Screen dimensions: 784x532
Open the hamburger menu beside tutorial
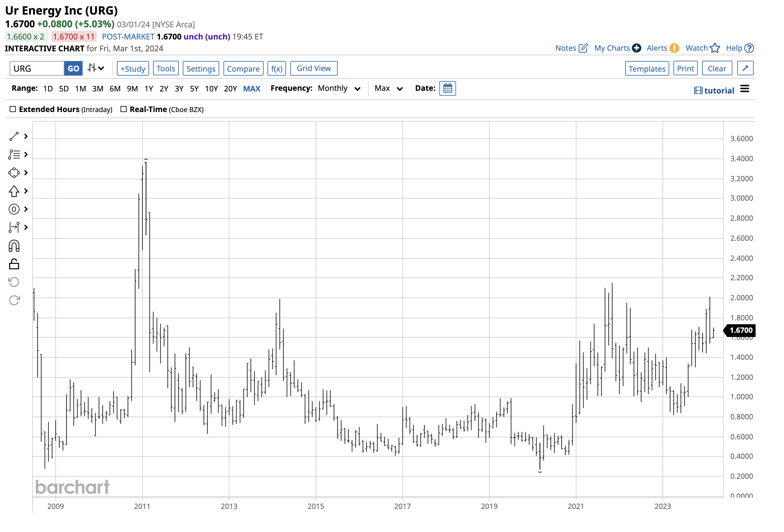click(745, 89)
